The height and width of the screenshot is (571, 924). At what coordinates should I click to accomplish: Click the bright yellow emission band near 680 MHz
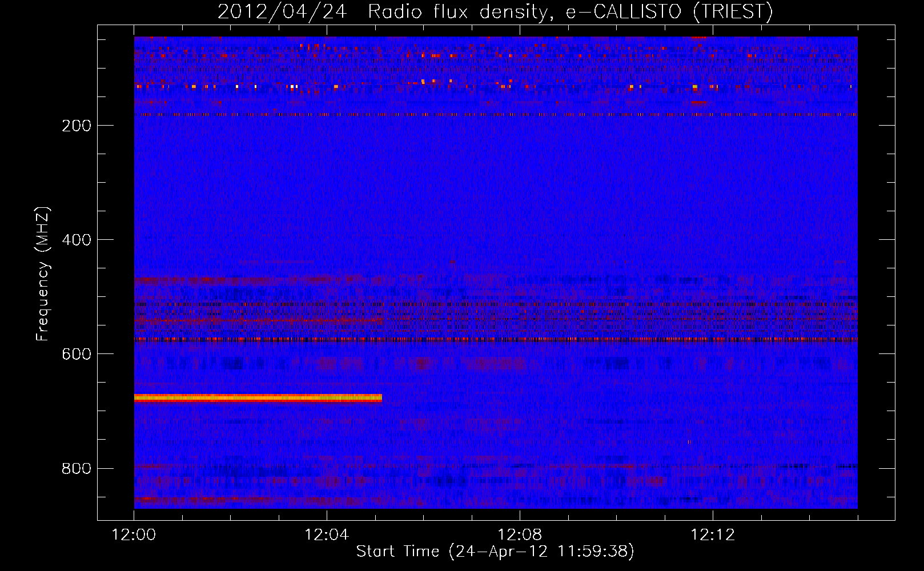(258, 398)
